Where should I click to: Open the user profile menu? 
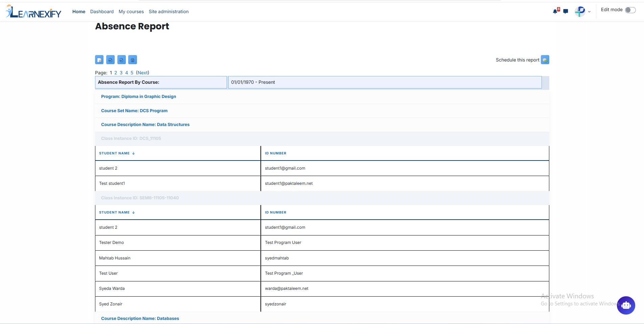pyautogui.click(x=583, y=11)
